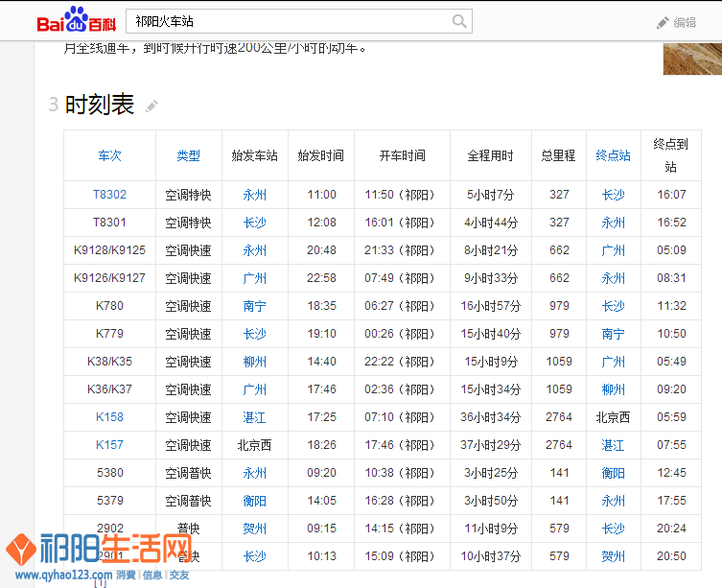Click duration 36小时34分 cell
The height and width of the screenshot is (588, 722).
point(490,417)
